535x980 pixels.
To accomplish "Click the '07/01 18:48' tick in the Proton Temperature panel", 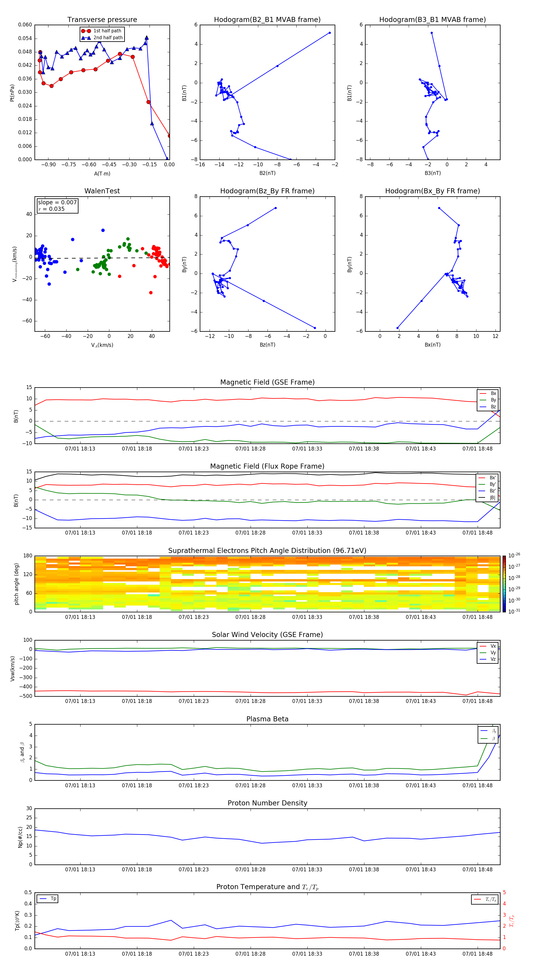I will (x=478, y=954).
